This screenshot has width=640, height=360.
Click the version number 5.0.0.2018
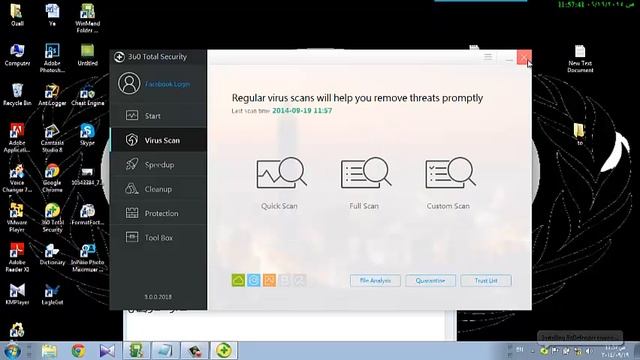(x=158, y=297)
